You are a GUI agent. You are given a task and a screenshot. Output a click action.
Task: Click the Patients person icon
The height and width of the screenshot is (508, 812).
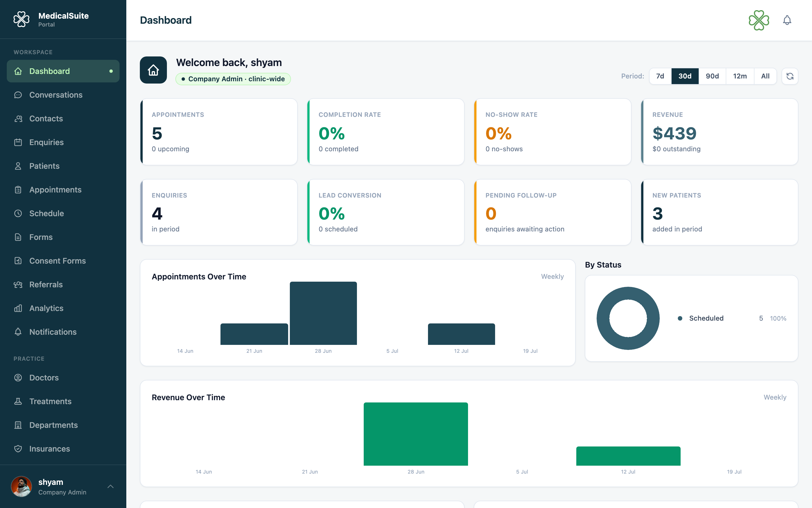18,166
